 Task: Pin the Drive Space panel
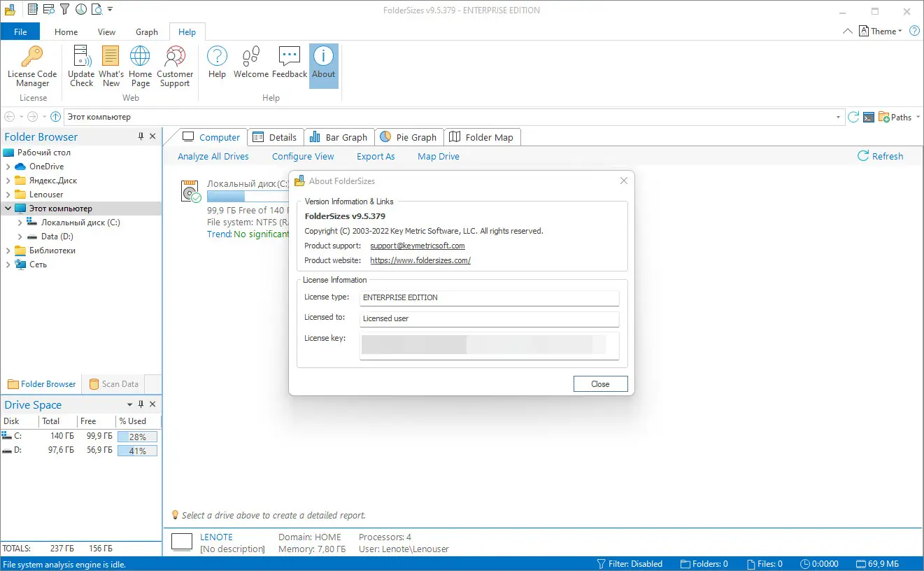point(141,404)
